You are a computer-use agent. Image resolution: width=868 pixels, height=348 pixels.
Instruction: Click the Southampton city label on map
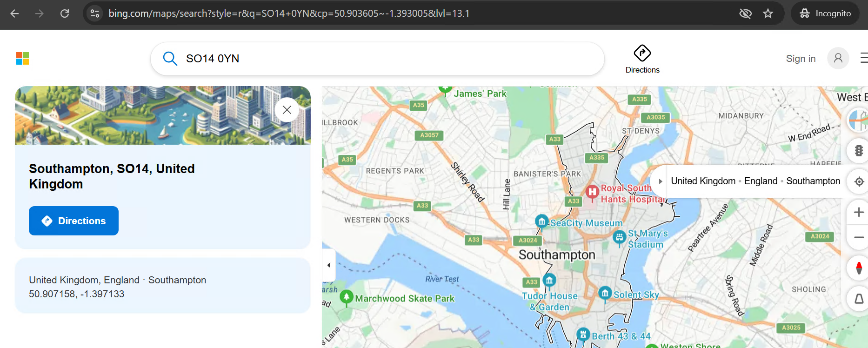[x=557, y=255]
